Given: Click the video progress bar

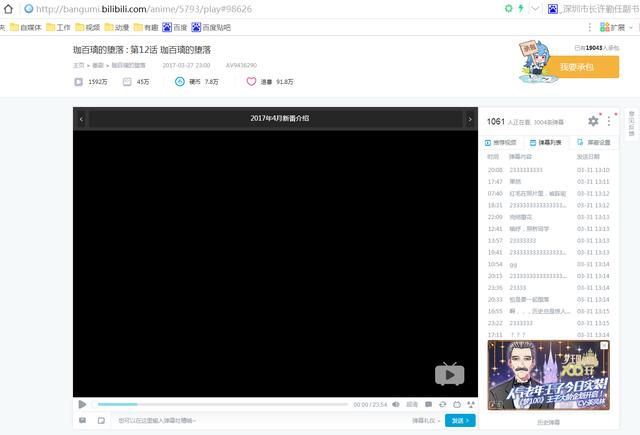Looking at the screenshot, I should click(220, 404).
